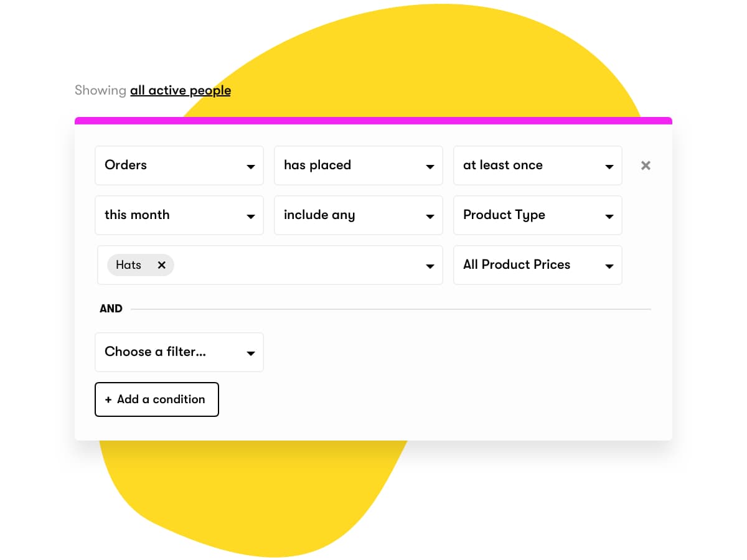Click the Orders dropdown arrow icon
The image size is (747, 560).
point(250,167)
